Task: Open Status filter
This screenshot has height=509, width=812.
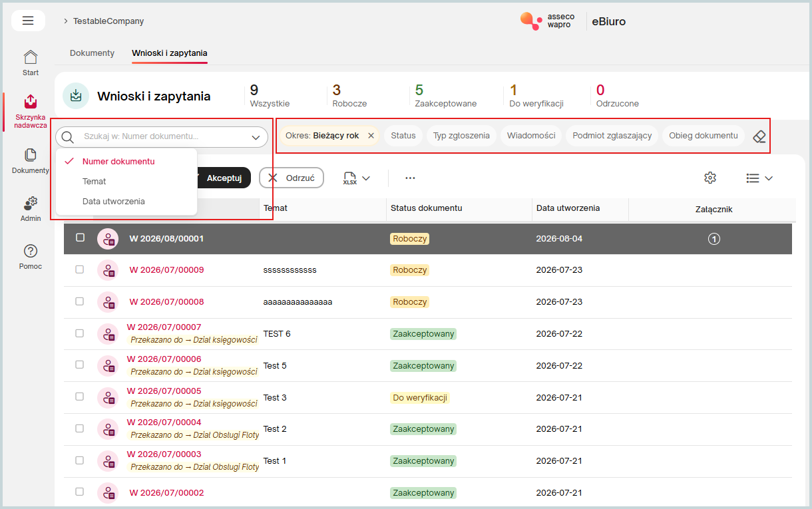Action: click(x=403, y=136)
